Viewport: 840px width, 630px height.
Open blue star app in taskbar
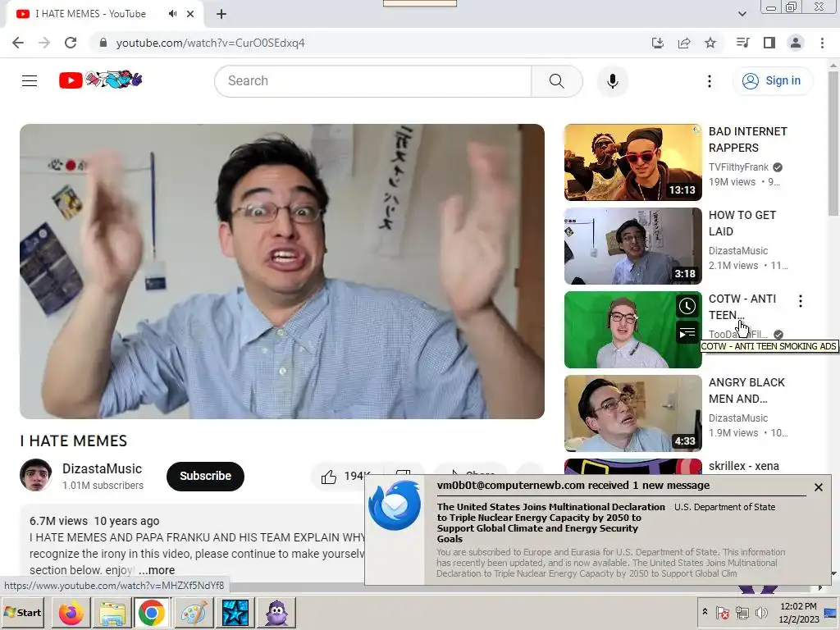235,612
